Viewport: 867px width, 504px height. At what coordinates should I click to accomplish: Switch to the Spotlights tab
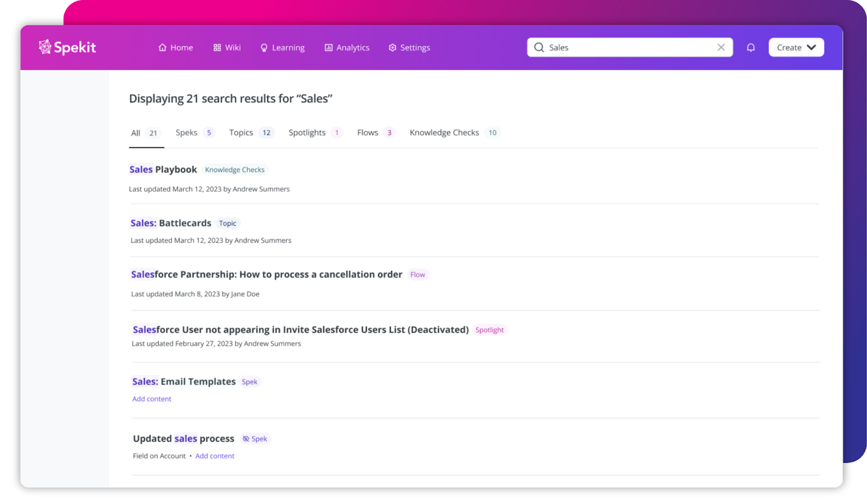pyautogui.click(x=315, y=133)
